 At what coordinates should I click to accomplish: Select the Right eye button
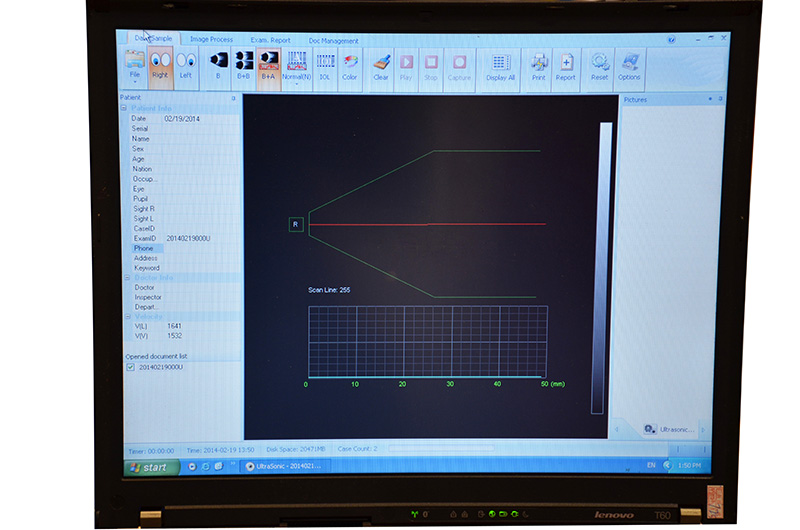click(x=160, y=66)
